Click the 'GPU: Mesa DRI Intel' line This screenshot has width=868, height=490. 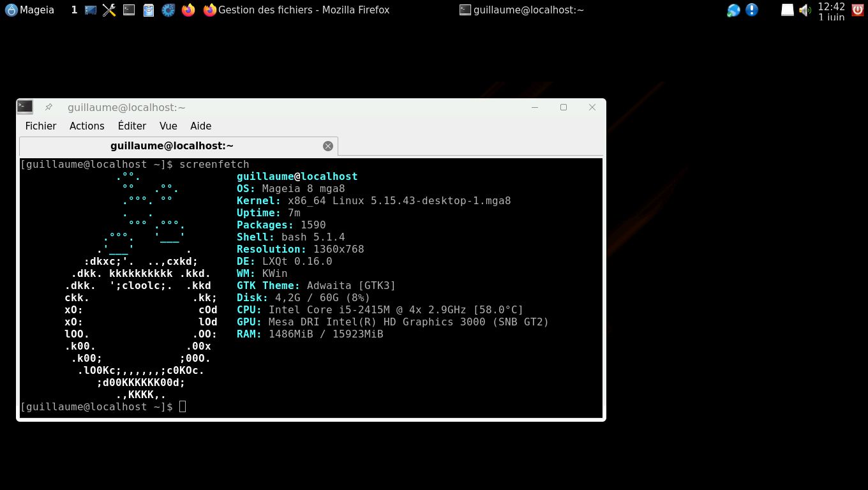(393, 322)
